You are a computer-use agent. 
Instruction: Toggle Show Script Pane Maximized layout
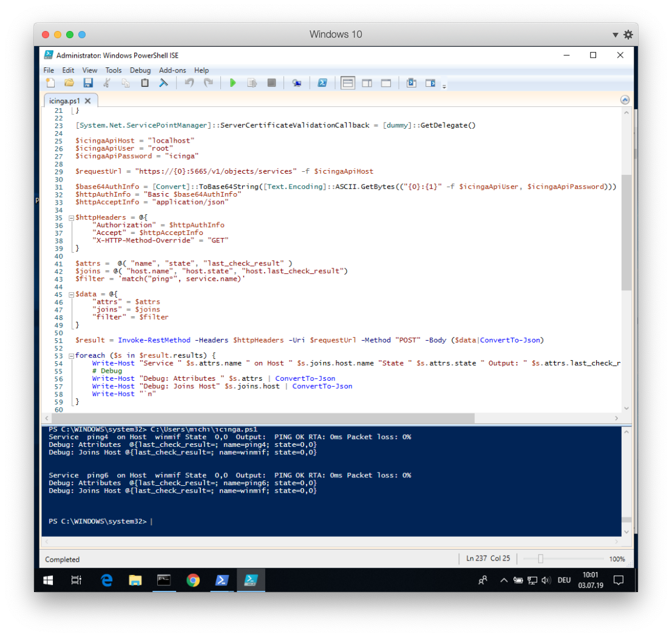[x=386, y=83]
